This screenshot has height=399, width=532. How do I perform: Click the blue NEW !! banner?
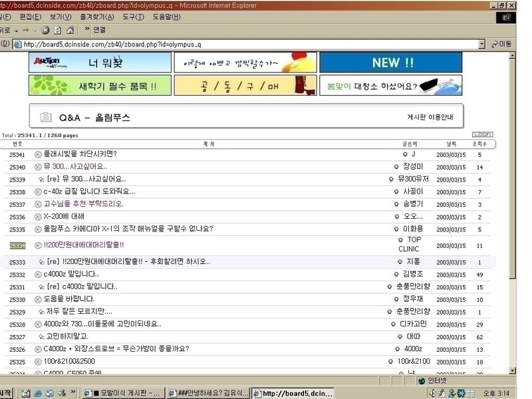tap(390, 63)
